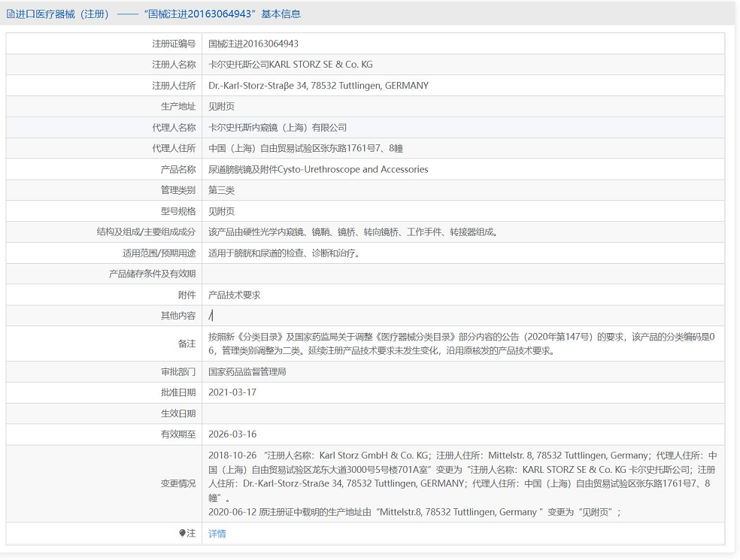Open the 详情 link in the note row

tap(217, 534)
